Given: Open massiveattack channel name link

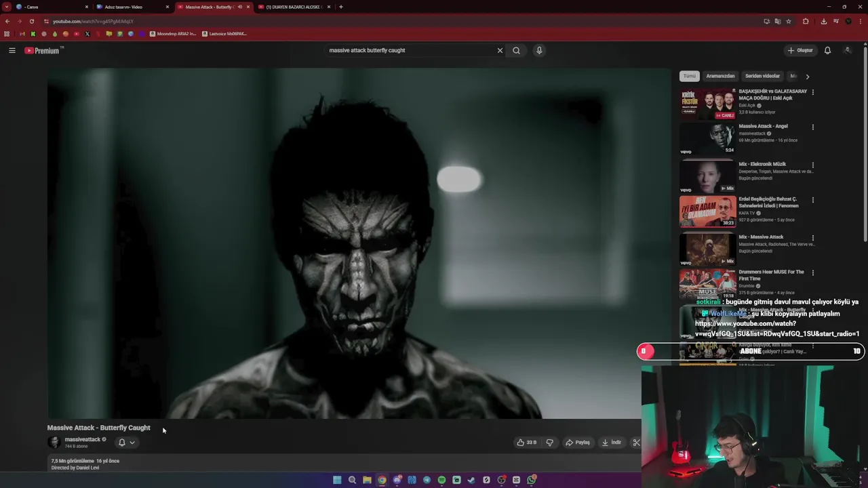Looking at the screenshot, I should click(82, 439).
